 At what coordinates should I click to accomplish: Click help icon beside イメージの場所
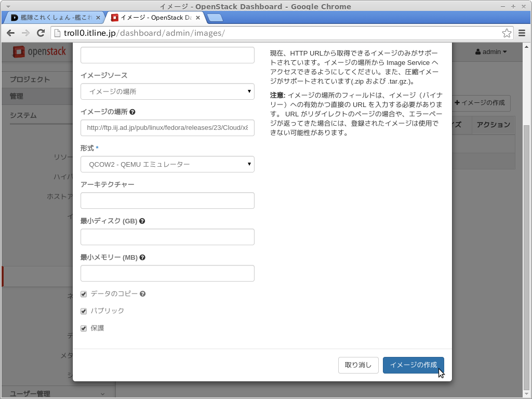[132, 112]
